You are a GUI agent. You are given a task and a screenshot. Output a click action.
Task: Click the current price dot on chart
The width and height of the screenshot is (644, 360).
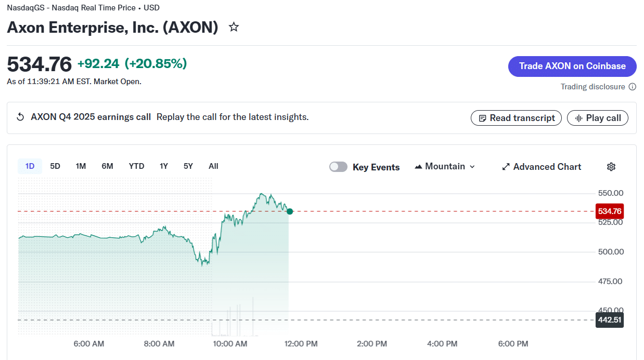[290, 211]
